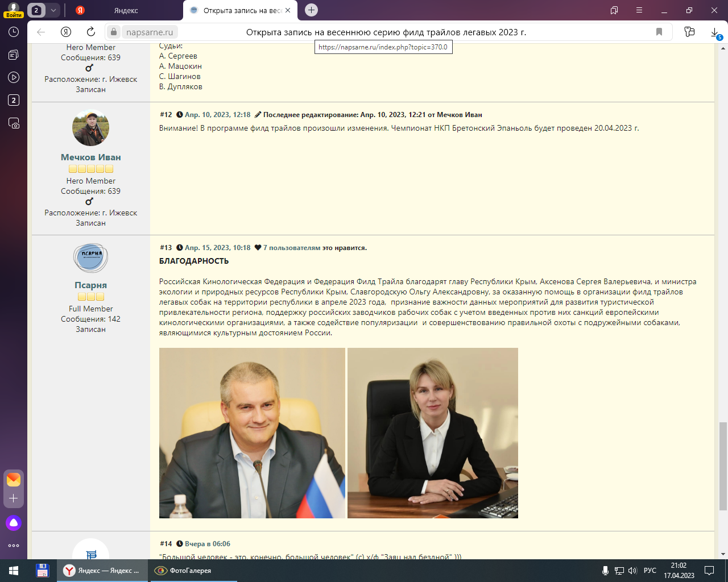Image resolution: width=728 pixels, height=582 pixels.
Task: Open the screenshot tool in sidebar
Action: coord(14,123)
